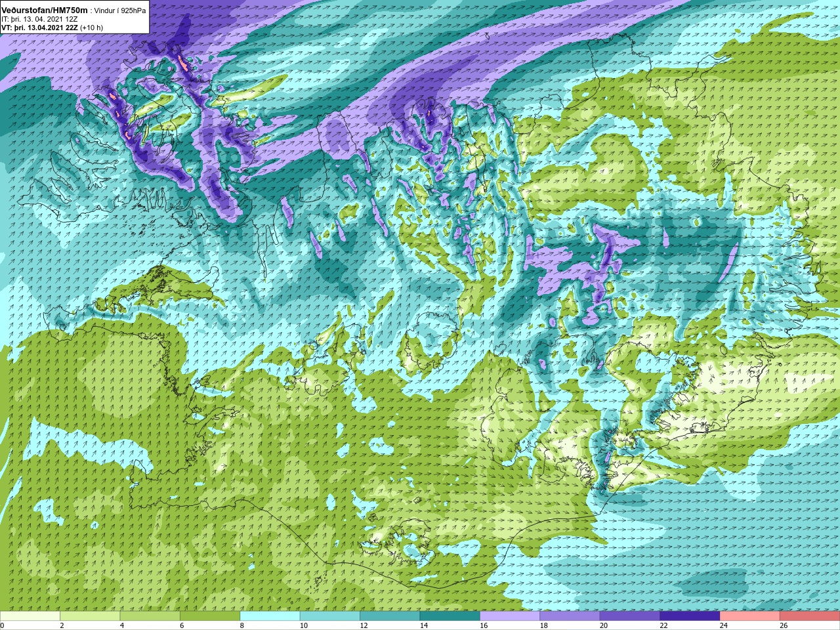Click the teal 12–14 legend swatch

390,616
